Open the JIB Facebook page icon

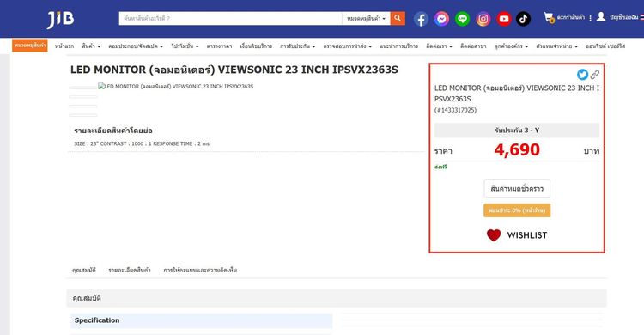pyautogui.click(x=421, y=19)
